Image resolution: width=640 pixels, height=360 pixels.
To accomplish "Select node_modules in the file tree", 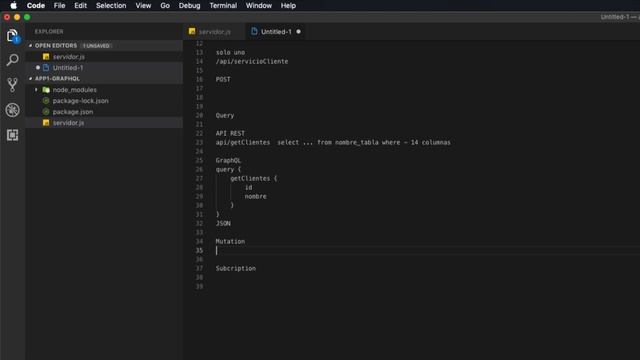I will click(x=104, y=90).
